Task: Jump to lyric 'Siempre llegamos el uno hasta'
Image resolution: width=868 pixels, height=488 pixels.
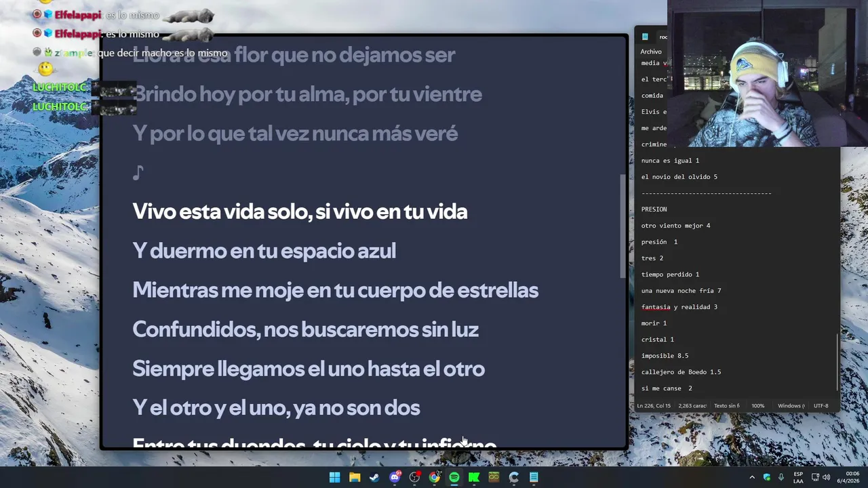Action: click(309, 369)
